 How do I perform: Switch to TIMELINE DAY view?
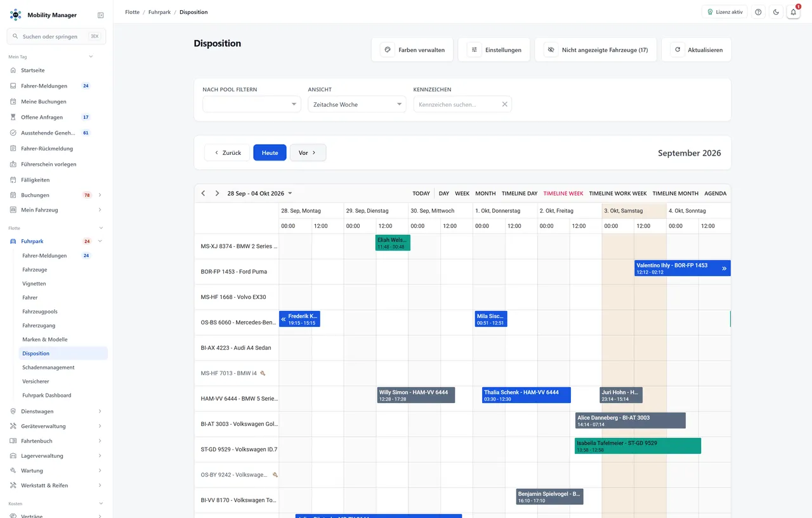point(520,193)
